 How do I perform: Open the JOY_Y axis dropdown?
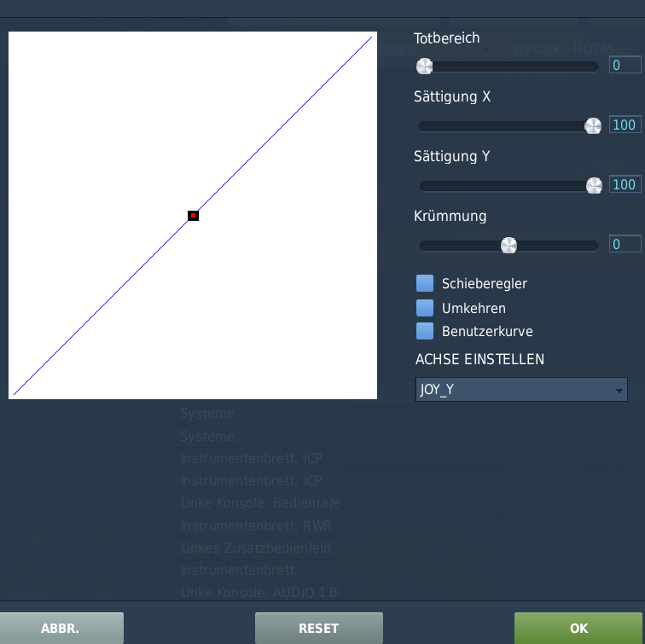point(521,389)
